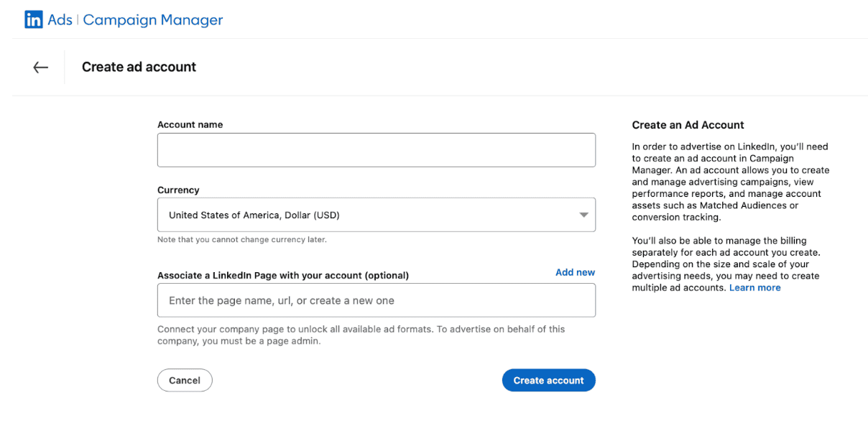The image size is (868, 441).
Task: Go back using the left arrow
Action: tap(40, 67)
